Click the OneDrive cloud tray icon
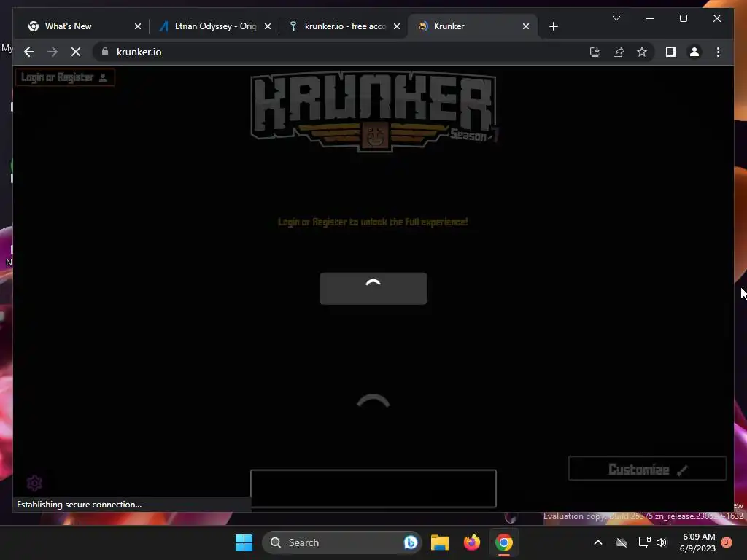Screen dimensions: 747x560 (622, 542)
